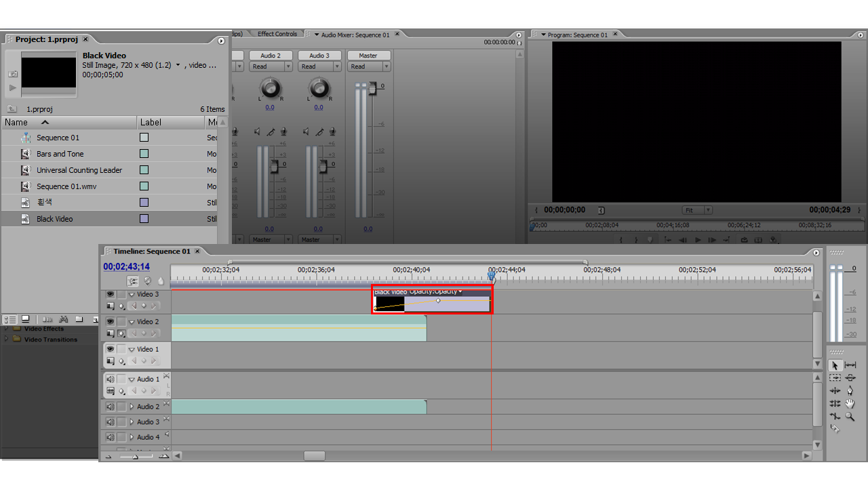The width and height of the screenshot is (868, 488).
Task: Click the Master volume fader in mixer
Action: pyautogui.click(x=372, y=89)
